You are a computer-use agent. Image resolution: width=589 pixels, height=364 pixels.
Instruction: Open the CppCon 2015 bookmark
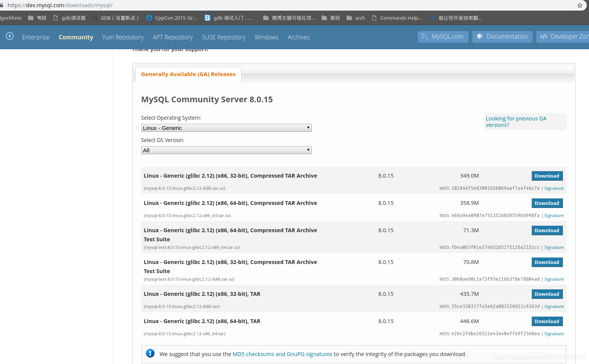[x=172, y=18]
